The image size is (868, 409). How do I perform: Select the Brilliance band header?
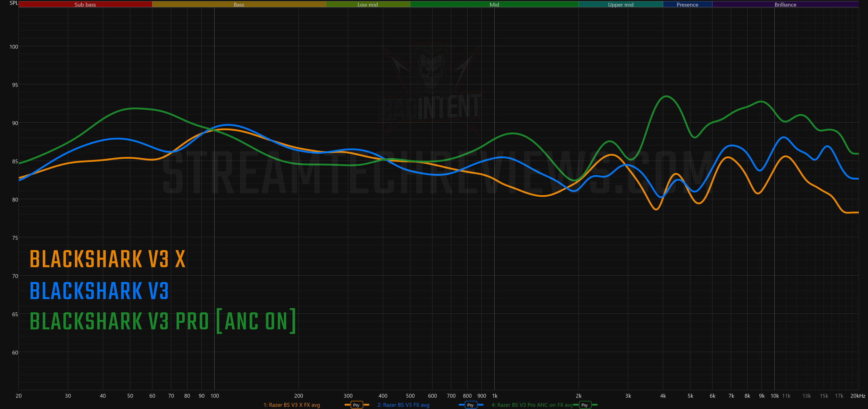pyautogui.click(x=785, y=5)
